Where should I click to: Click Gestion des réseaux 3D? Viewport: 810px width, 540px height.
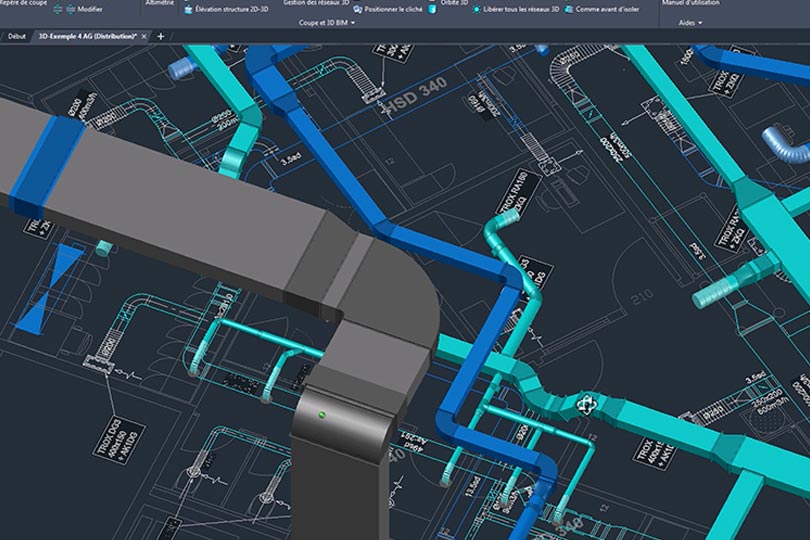point(317,3)
